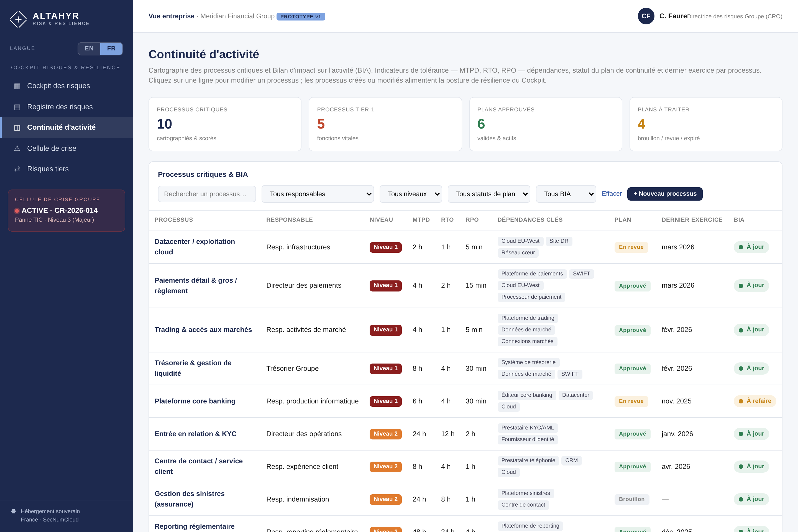Open Plateforme core banking process row
Image resolution: width=798 pixels, height=532 pixels.
(465, 401)
